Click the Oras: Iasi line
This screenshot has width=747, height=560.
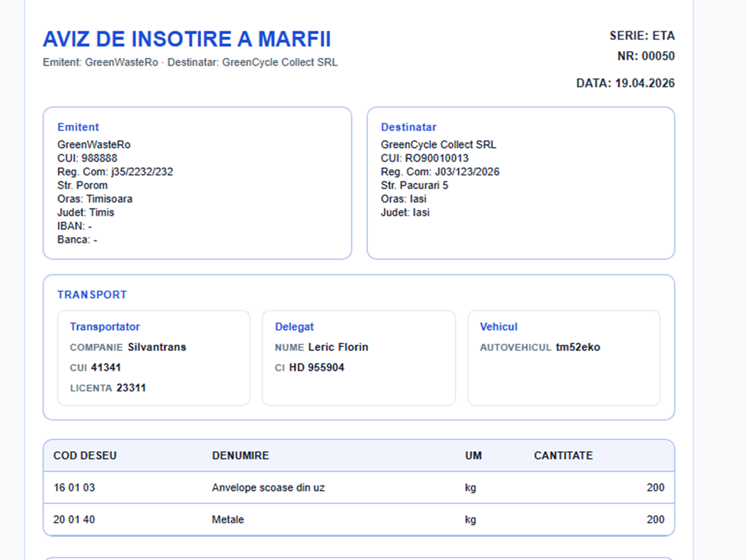click(x=404, y=199)
